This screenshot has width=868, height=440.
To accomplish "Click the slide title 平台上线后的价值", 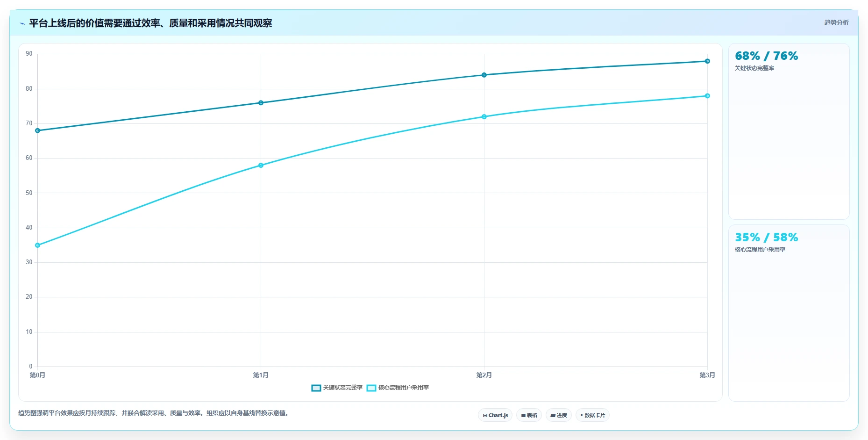I will click(x=150, y=23).
